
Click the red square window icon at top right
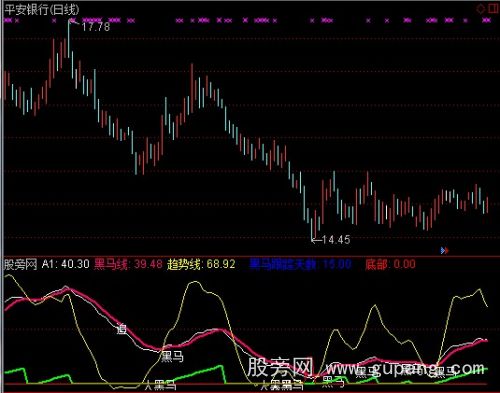[x=494, y=8]
